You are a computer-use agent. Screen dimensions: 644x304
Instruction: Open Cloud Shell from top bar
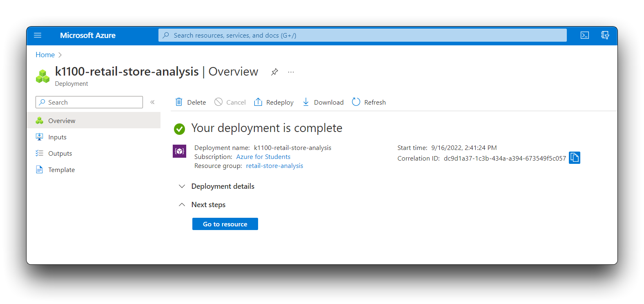pyautogui.click(x=585, y=35)
